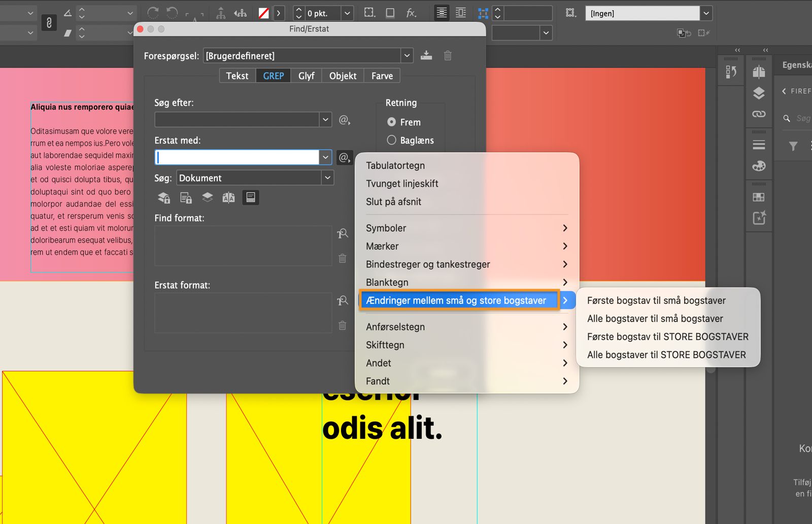The image size is (812, 524).
Task: Open the Søg Dokument scope dropdown
Action: [327, 178]
